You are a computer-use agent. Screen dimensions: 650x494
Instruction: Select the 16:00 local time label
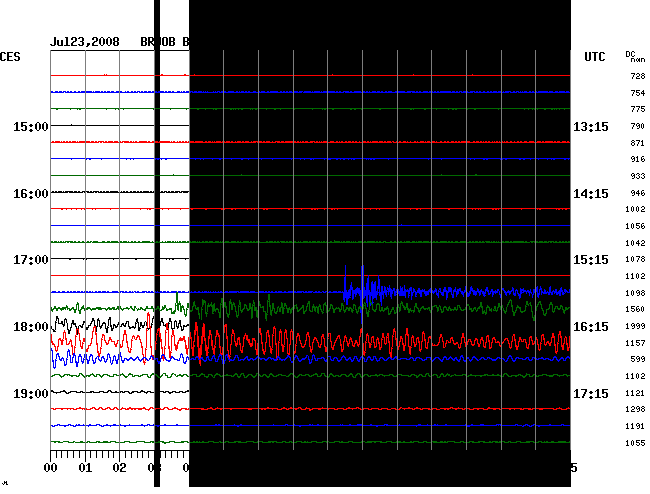(31, 194)
